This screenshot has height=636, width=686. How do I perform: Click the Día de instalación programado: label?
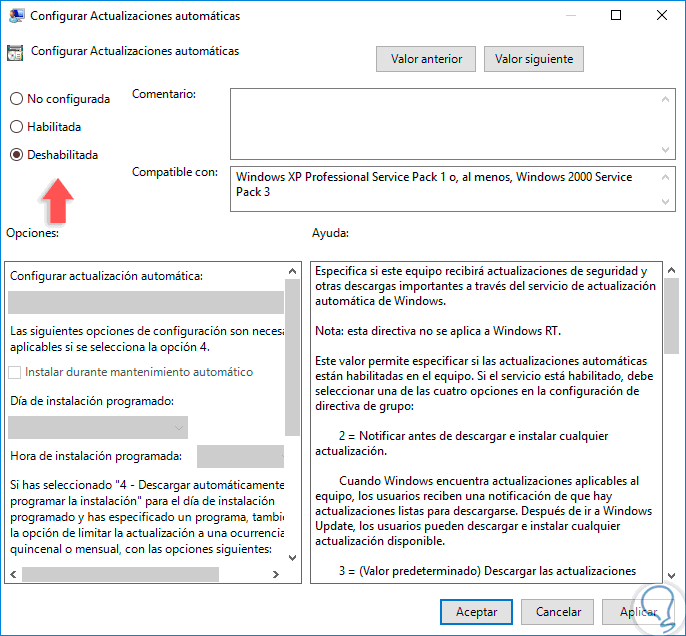click(92, 401)
